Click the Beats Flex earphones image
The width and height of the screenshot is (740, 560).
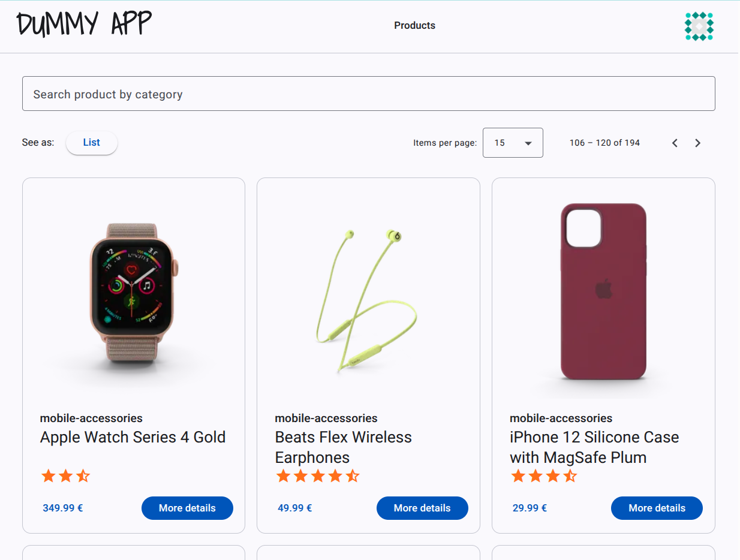pos(367,299)
